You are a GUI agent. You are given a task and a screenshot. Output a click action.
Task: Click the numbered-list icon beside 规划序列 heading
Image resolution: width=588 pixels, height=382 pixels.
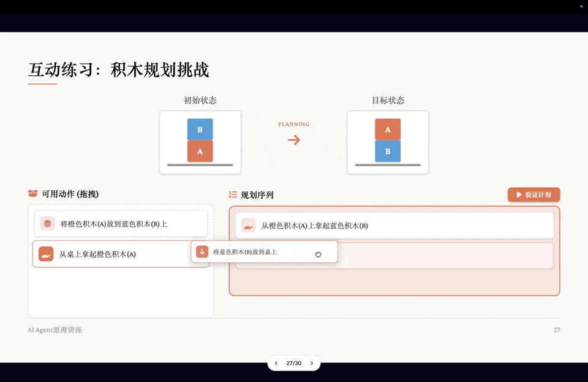(232, 194)
